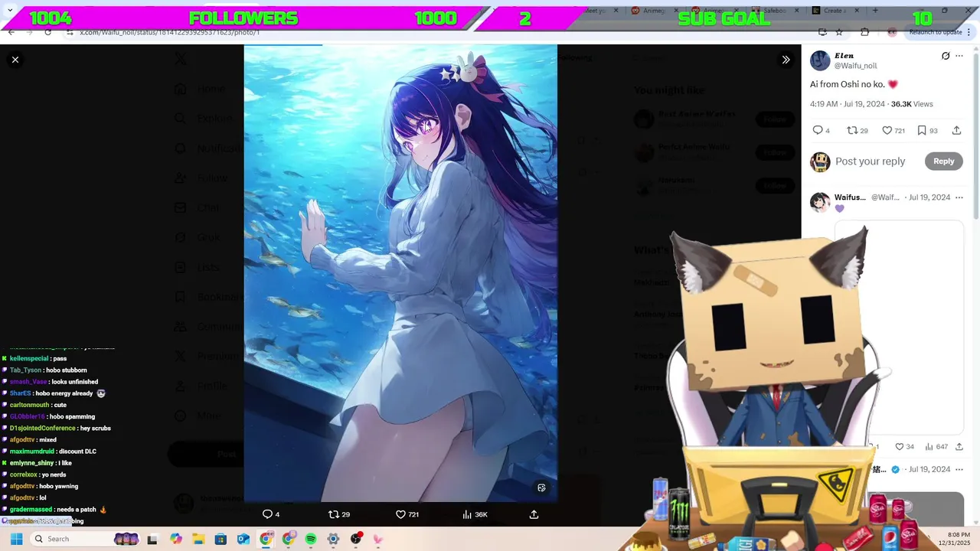Image resolution: width=980 pixels, height=551 pixels.
Task: Click the share icon under the photo
Action: (534, 514)
